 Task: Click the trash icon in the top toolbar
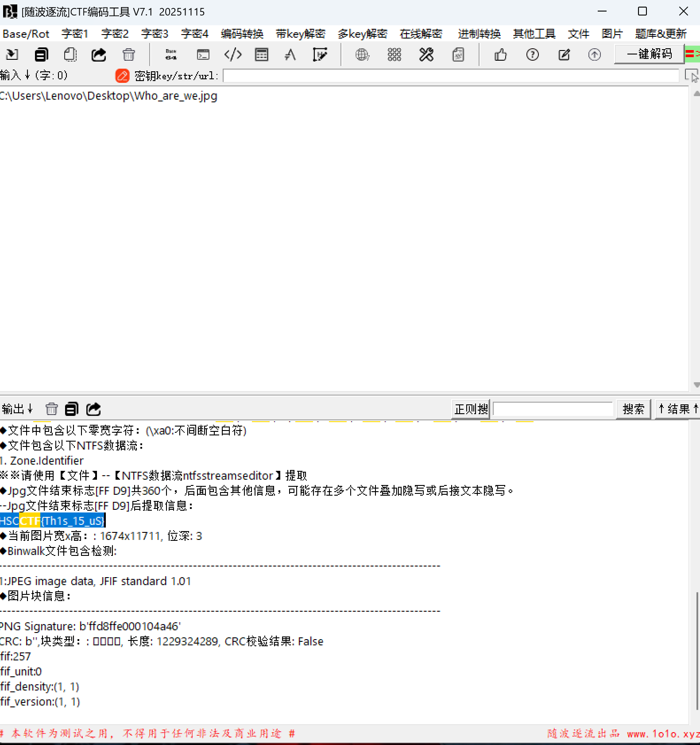pos(128,55)
